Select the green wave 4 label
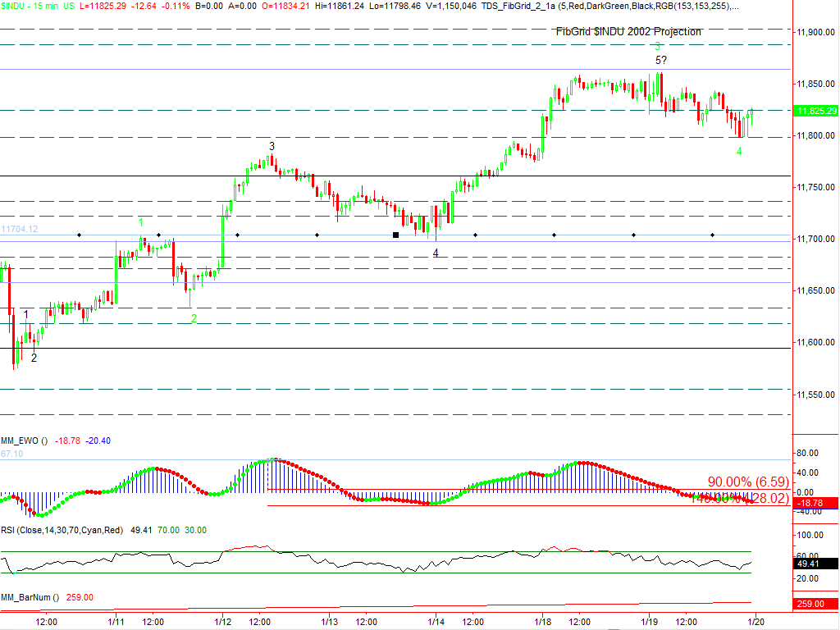Screen dimensions: 840x630 point(739,151)
